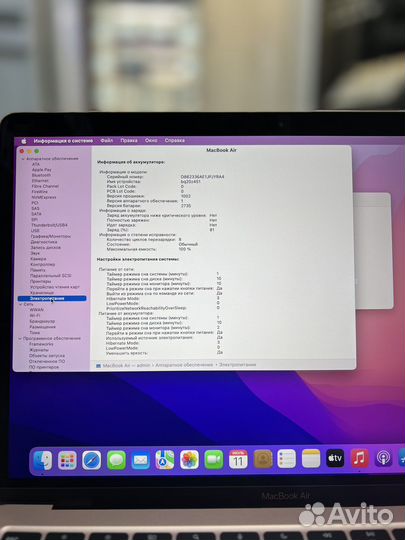Select Запись дисков in the sidebar
The image size is (405, 540).
45,248
